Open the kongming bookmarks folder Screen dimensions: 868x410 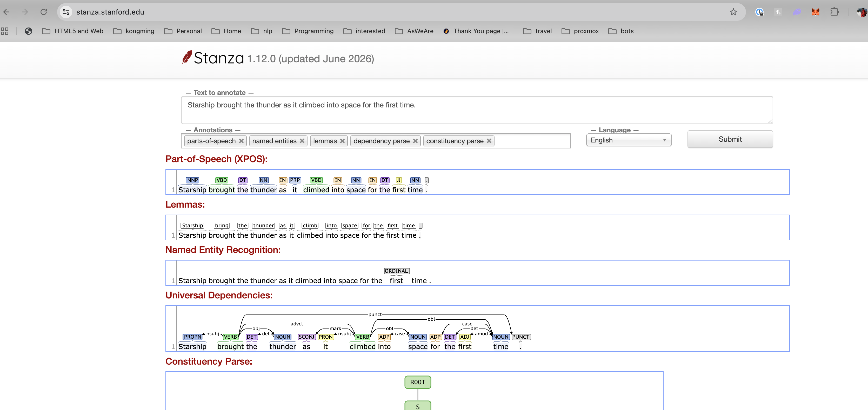(x=134, y=31)
